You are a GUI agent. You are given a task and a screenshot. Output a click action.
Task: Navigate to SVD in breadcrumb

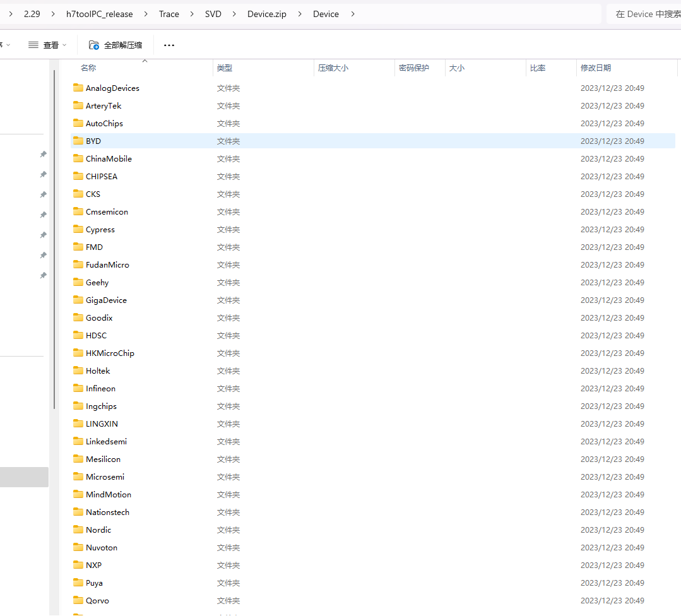[213, 14]
